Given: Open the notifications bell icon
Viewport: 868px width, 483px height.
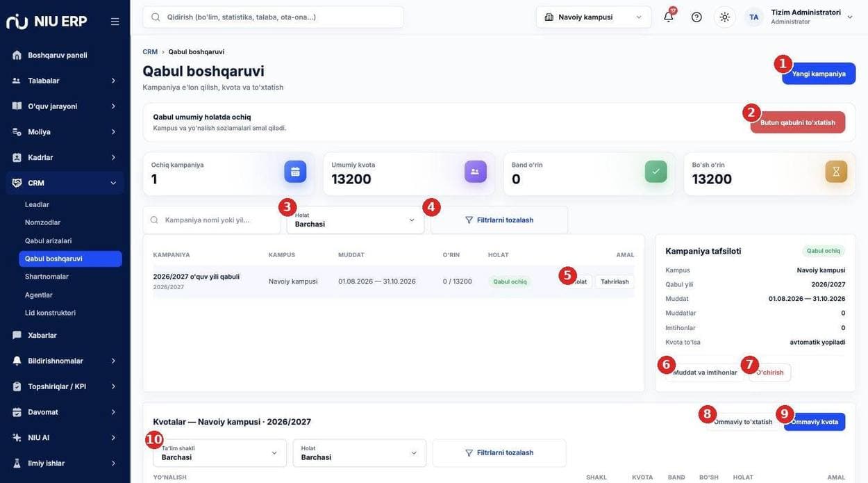Looking at the screenshot, I should pyautogui.click(x=669, y=17).
